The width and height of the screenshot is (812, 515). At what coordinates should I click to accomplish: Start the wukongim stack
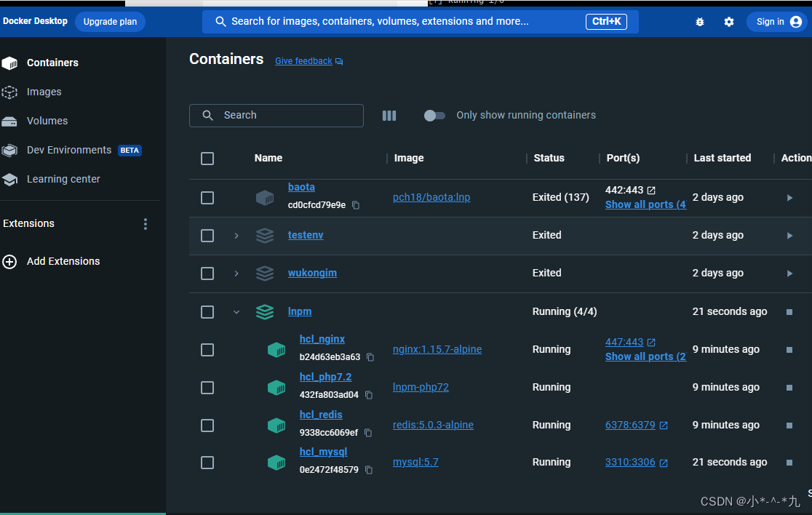[x=789, y=274]
